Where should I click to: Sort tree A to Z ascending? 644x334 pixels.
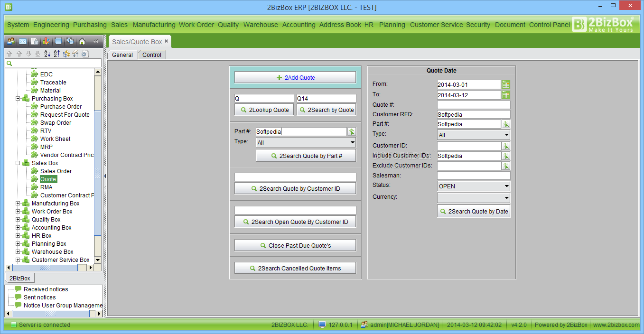(47, 54)
